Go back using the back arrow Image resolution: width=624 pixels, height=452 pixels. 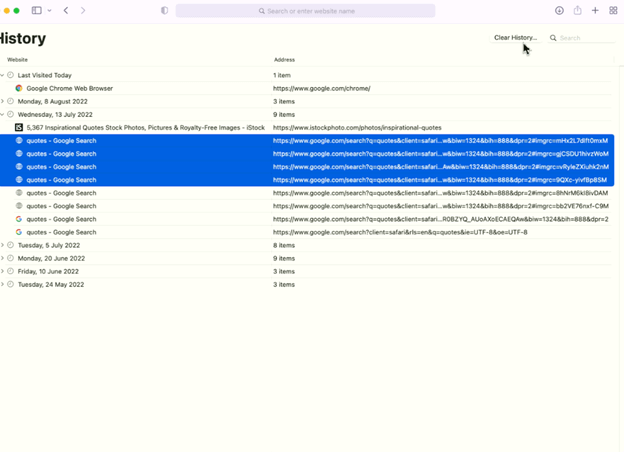(66, 11)
